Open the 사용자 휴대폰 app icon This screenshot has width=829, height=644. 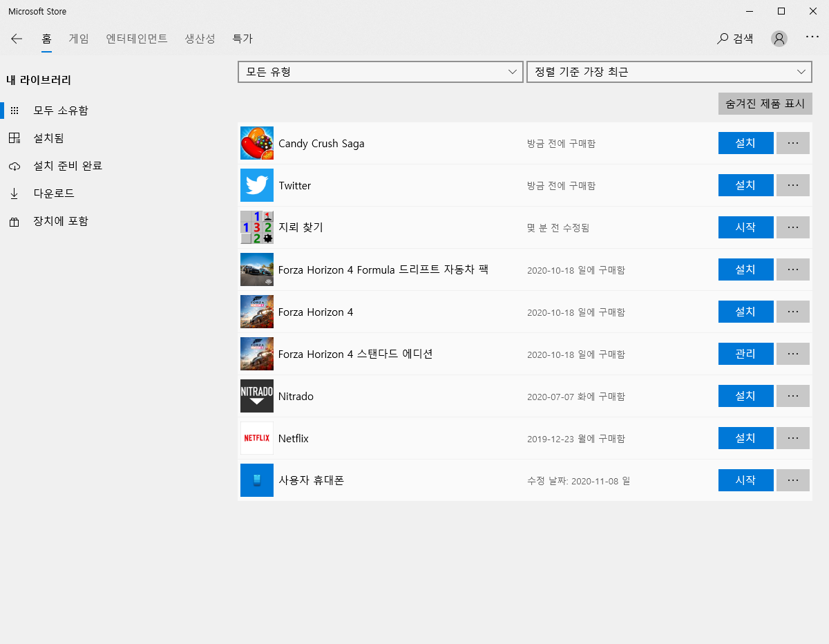point(257,480)
